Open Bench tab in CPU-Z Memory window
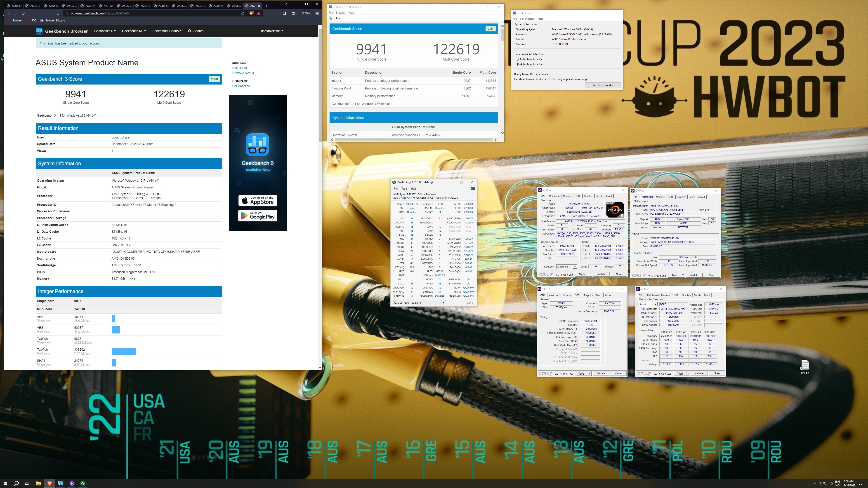This screenshot has height=488, width=868. [598, 295]
